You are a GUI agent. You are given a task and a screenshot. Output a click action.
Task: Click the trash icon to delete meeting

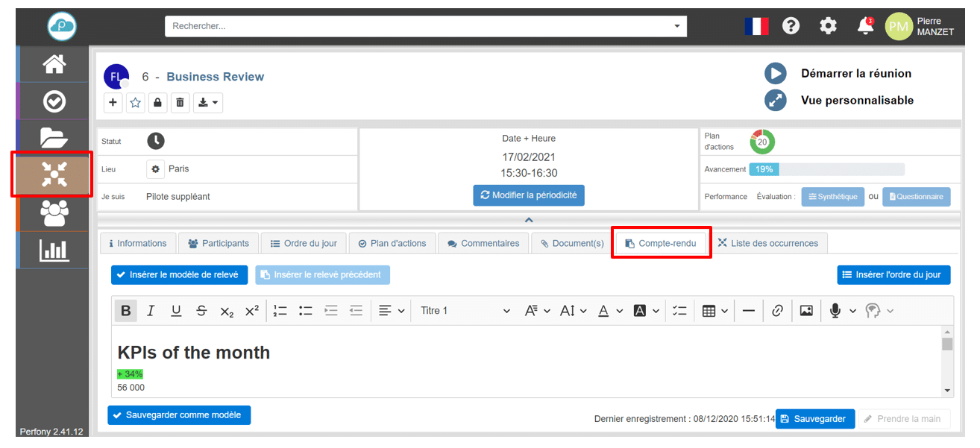click(x=180, y=103)
